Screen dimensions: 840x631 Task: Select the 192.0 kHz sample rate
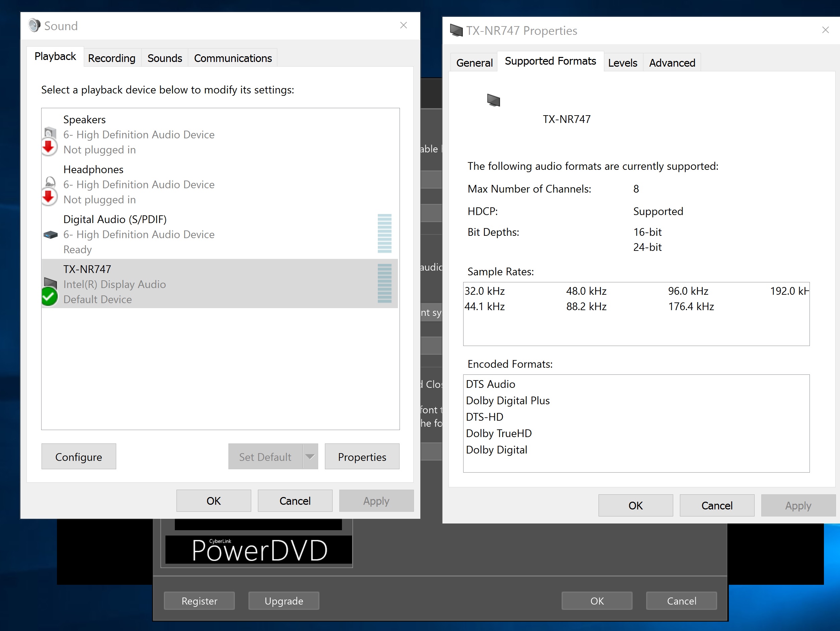[789, 291]
